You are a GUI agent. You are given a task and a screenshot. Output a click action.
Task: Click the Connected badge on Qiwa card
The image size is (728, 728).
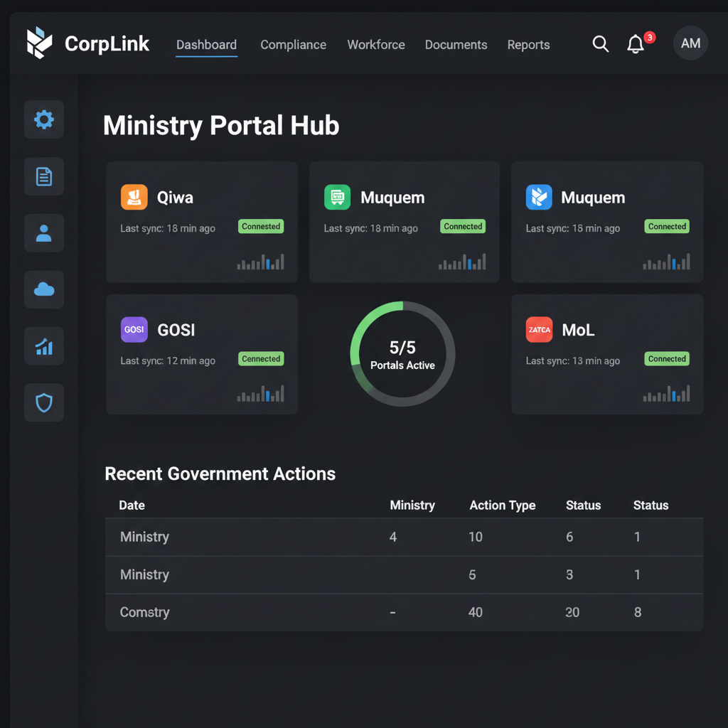(x=261, y=226)
